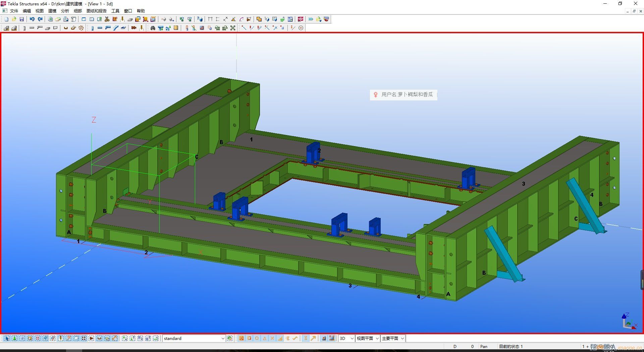
Task: Select the blue steel column tool
Action: [92, 28]
